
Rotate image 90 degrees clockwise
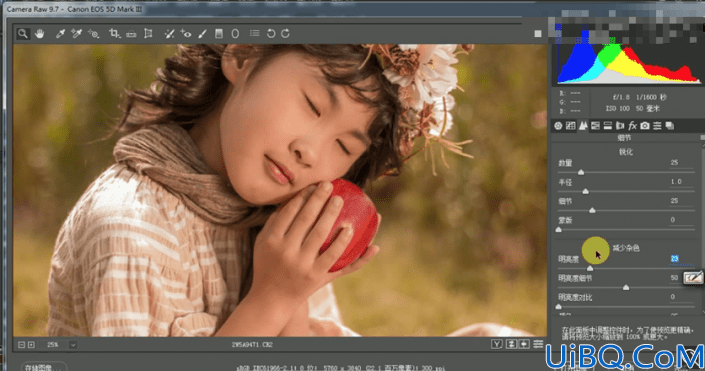point(286,34)
